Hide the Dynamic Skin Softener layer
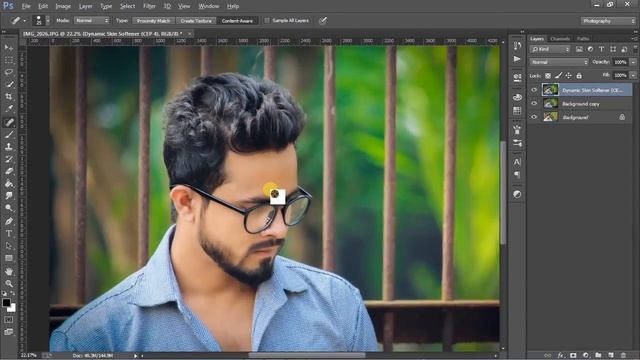 coord(534,90)
